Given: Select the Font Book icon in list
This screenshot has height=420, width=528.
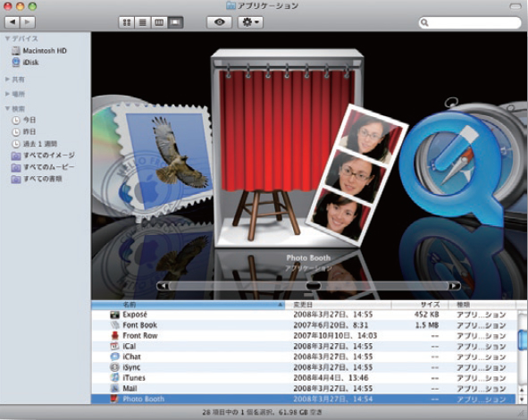Looking at the screenshot, I should pos(115,325).
